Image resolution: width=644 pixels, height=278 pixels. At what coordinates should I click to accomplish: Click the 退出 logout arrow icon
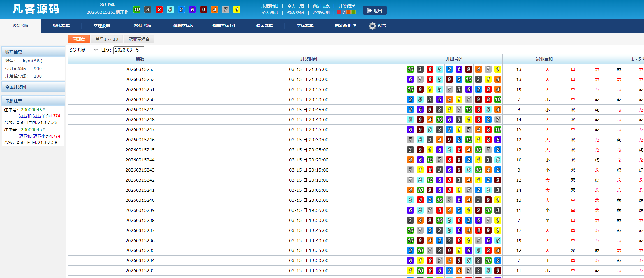(x=369, y=11)
